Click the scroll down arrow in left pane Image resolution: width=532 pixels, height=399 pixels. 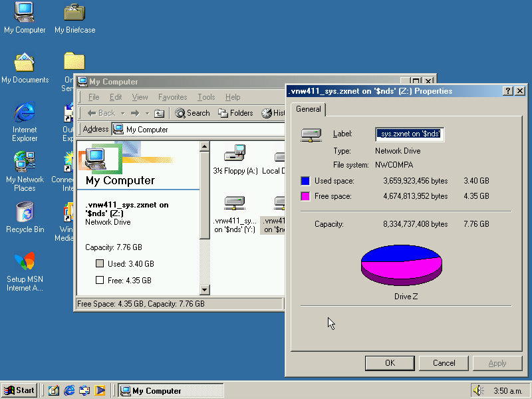[x=205, y=289]
